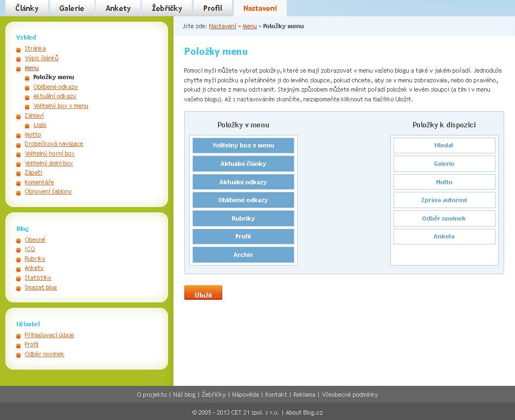Open the Motto sidebar link
The width and height of the screenshot is (515, 420).
(x=33, y=134)
